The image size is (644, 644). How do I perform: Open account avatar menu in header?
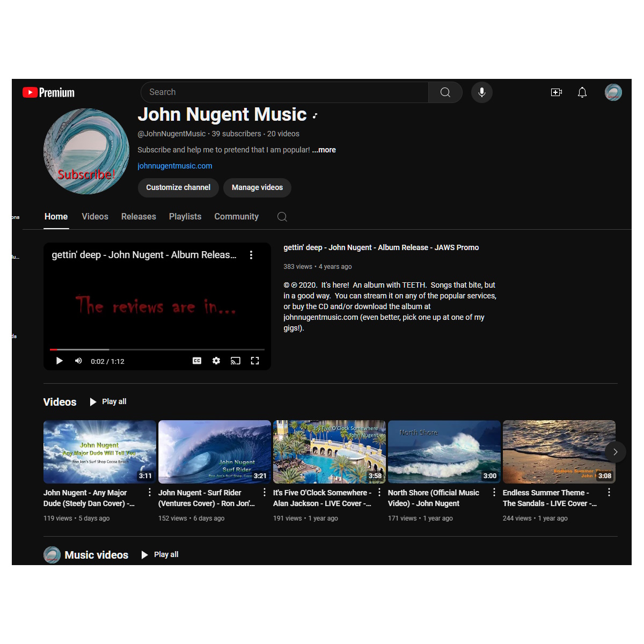click(613, 92)
